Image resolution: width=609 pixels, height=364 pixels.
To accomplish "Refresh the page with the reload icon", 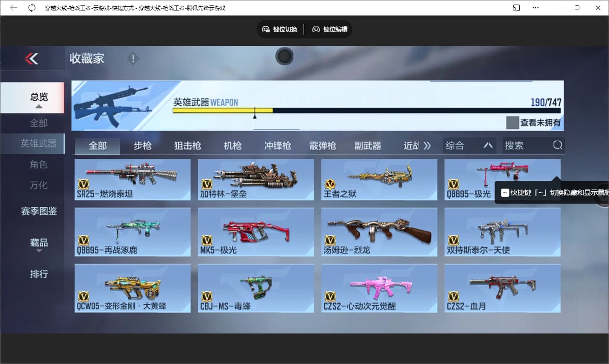I will pos(32,8).
